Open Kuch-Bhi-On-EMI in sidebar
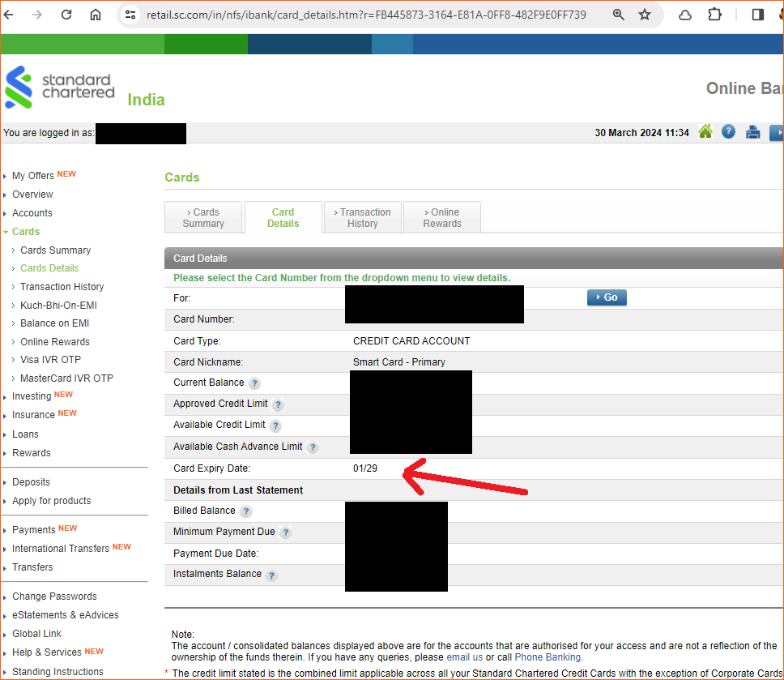784x680 pixels. 58,306
